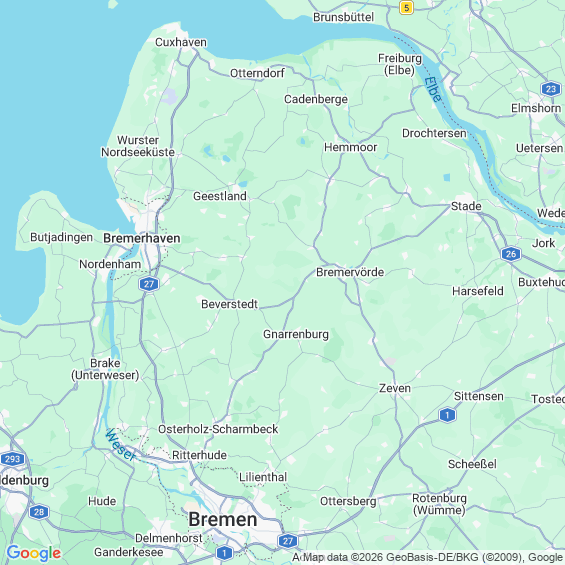Image resolution: width=565 pixels, height=565 pixels.
Task: Click the Bremerhaven city label
Action: tap(142, 238)
